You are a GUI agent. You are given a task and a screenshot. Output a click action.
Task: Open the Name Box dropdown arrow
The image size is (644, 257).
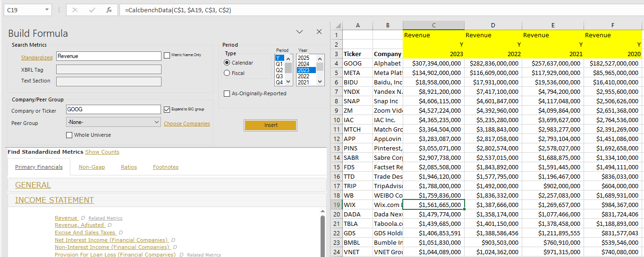[47, 10]
